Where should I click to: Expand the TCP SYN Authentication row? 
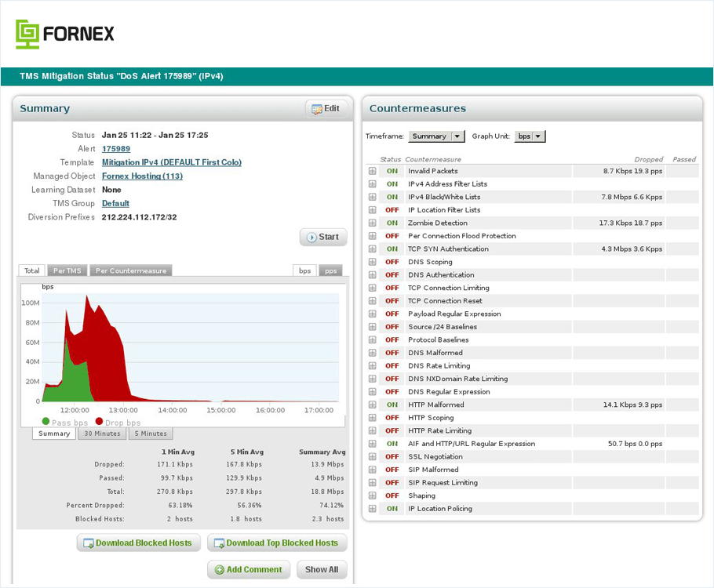click(373, 249)
